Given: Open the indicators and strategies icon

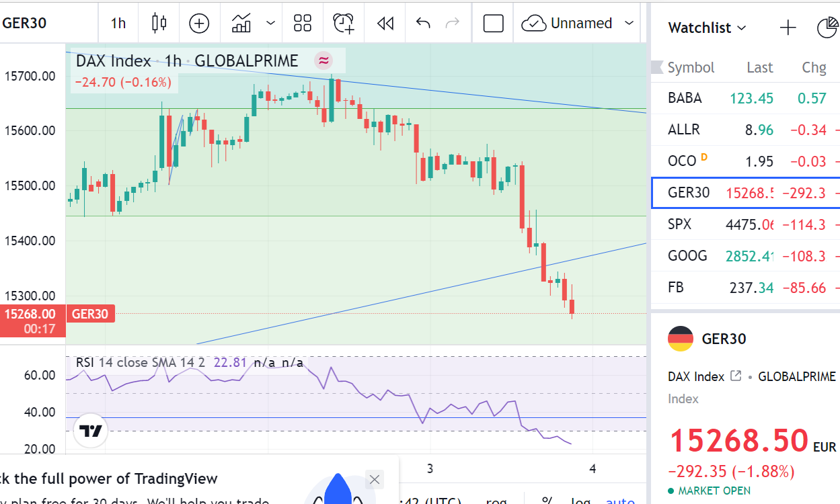Looking at the screenshot, I should pos(241,24).
